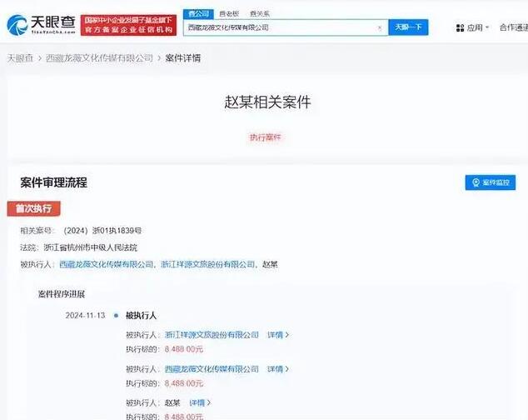Click the 案件审理流程 section heading

tap(53, 182)
